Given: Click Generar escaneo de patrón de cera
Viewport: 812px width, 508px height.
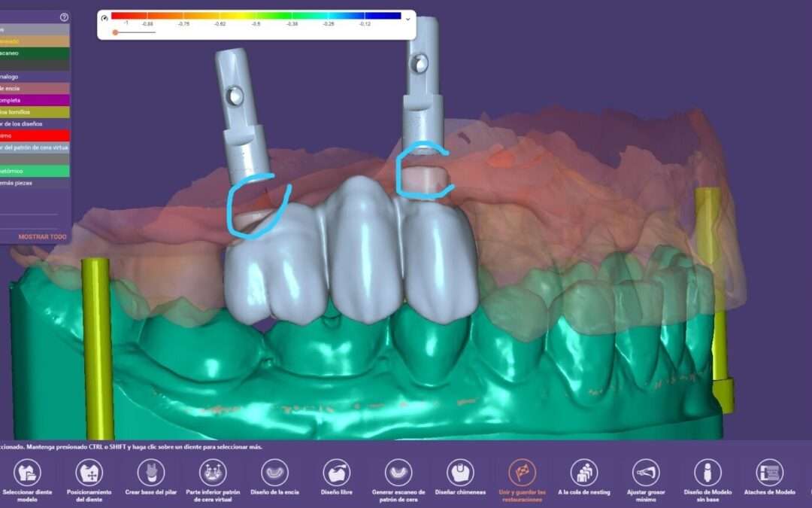Looking at the screenshot, I should coord(398,480).
